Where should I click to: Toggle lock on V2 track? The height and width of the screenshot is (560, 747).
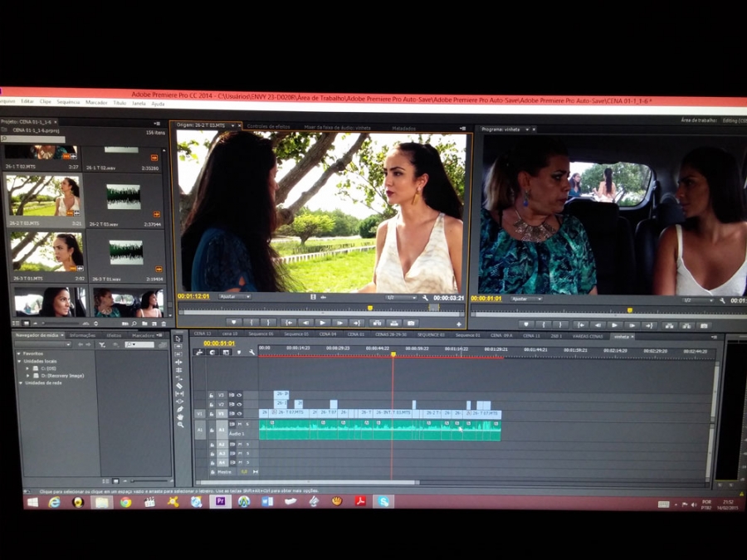click(x=212, y=405)
